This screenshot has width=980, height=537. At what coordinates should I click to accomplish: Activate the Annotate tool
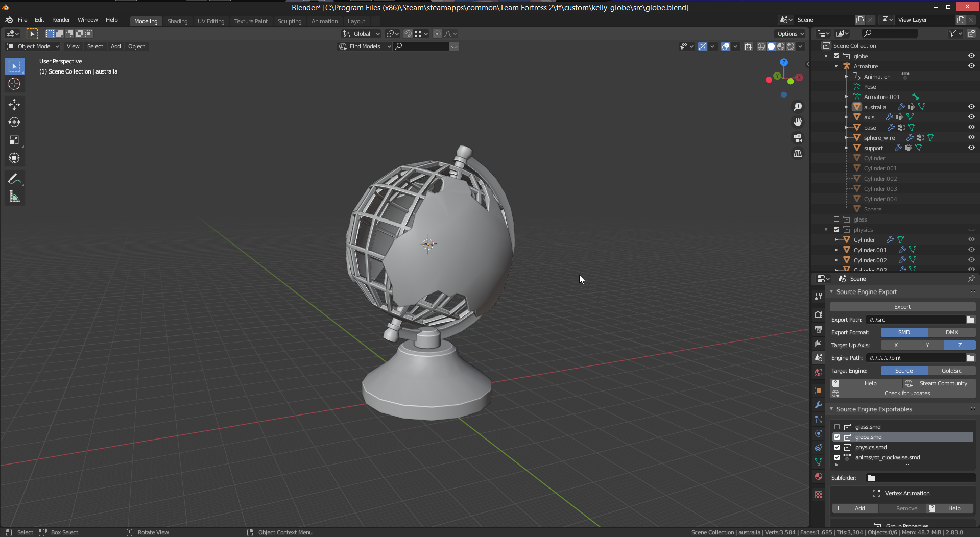tap(14, 179)
